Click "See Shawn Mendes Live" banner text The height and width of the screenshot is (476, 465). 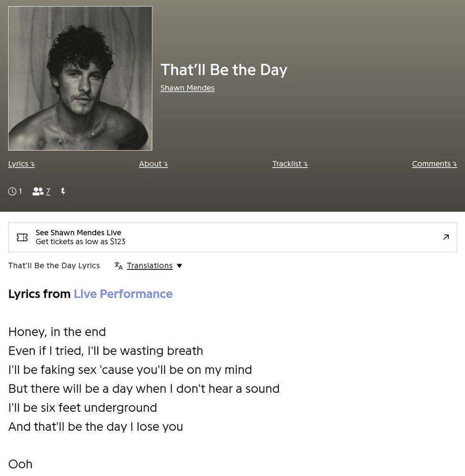(x=79, y=233)
